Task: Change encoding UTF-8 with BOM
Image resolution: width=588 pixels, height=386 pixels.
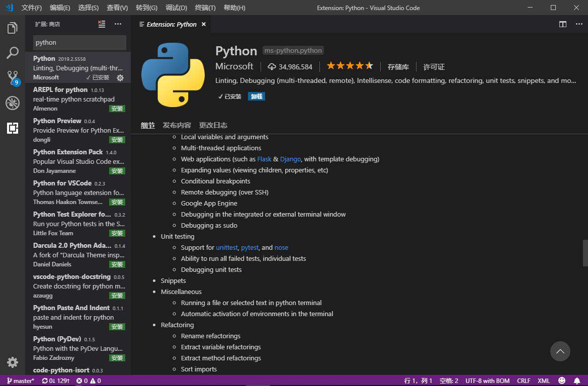Action: (x=487, y=381)
